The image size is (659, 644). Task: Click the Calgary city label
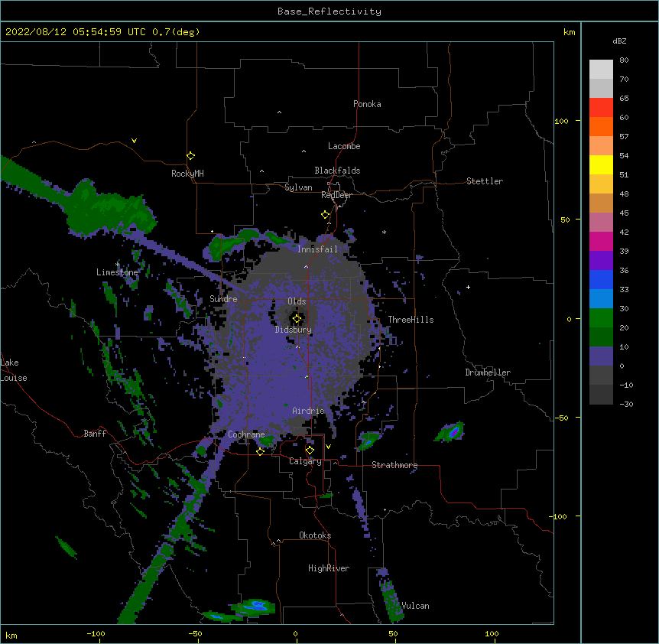(x=305, y=461)
